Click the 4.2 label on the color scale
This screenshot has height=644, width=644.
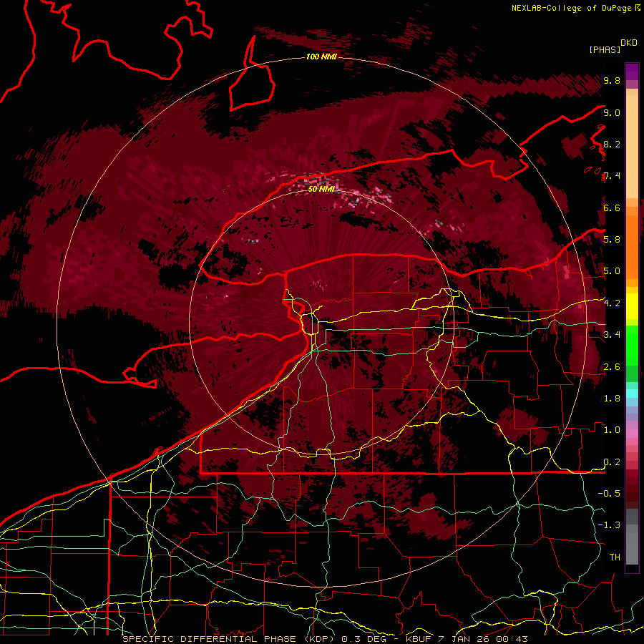[x=612, y=303]
